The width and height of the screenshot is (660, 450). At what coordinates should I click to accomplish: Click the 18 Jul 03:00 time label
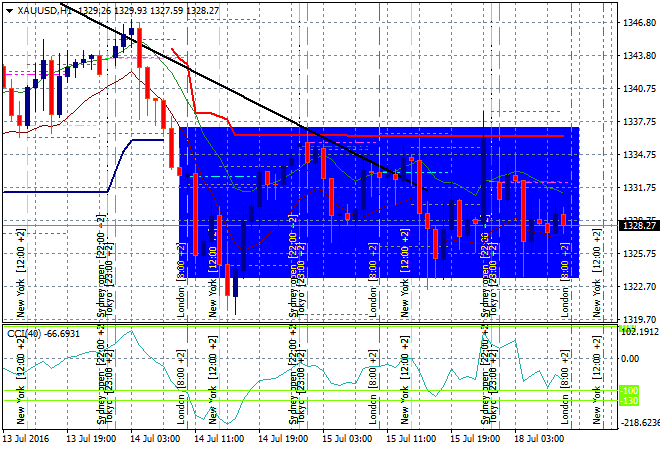[538, 439]
